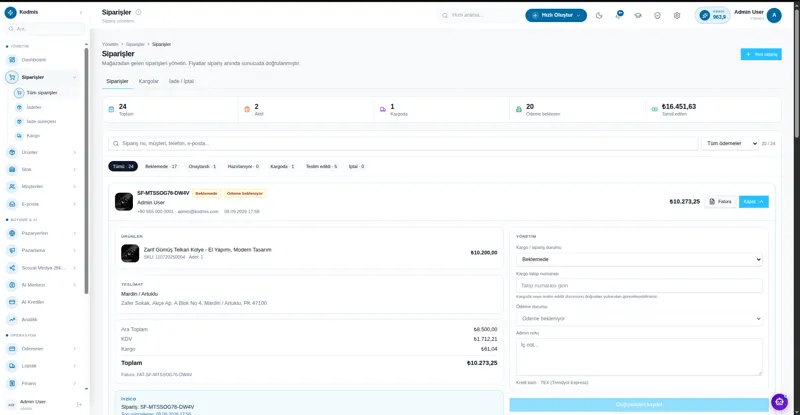800x415 pixels.
Task: Open the Hızlı Oluştur dropdown button
Action: tap(556, 15)
